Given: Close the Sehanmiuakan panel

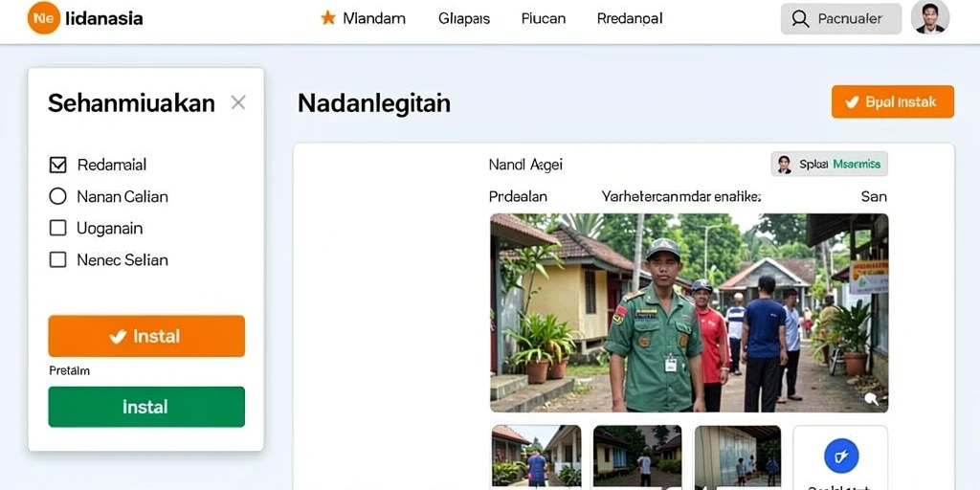Looking at the screenshot, I should pyautogui.click(x=238, y=102).
